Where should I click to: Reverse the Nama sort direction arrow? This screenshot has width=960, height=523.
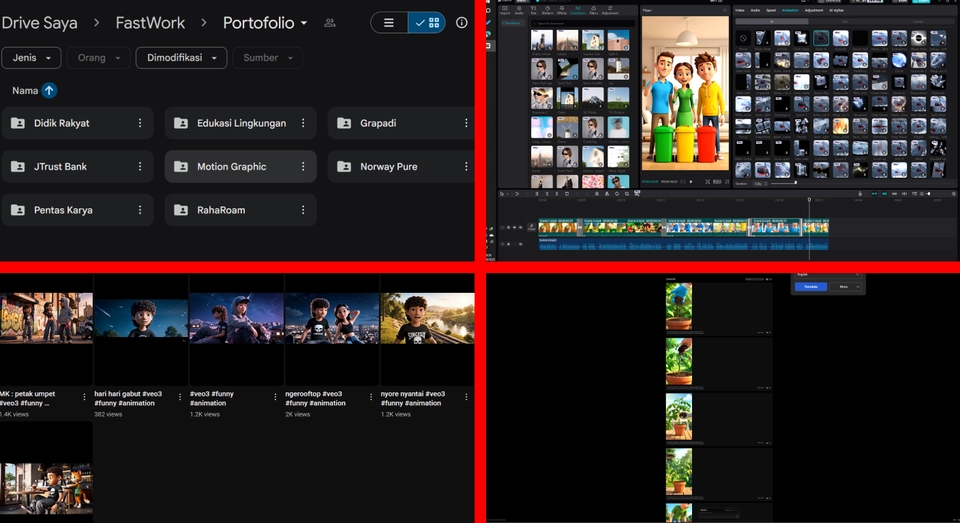click(49, 91)
